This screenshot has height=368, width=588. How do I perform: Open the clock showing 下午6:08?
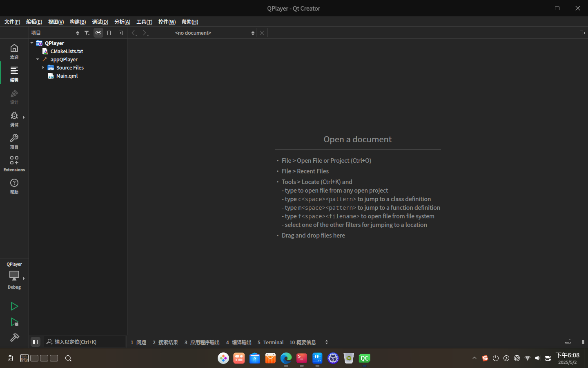coord(568,358)
